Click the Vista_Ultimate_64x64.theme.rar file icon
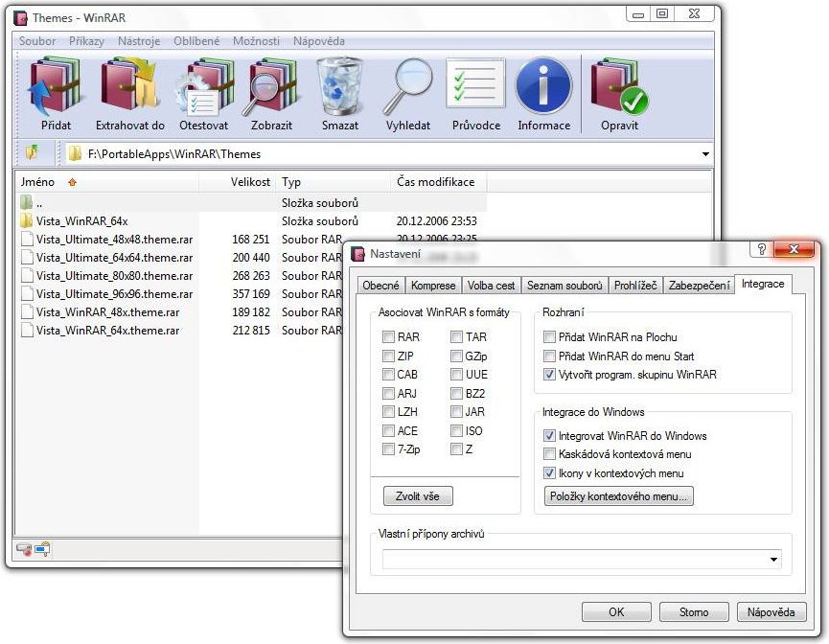Image resolution: width=829 pixels, height=644 pixels. pos(27,257)
